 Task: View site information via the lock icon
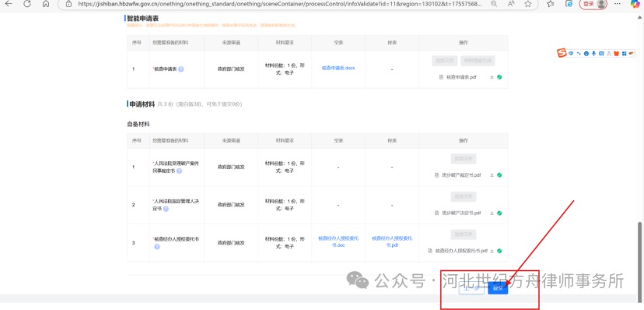tap(69, 4)
